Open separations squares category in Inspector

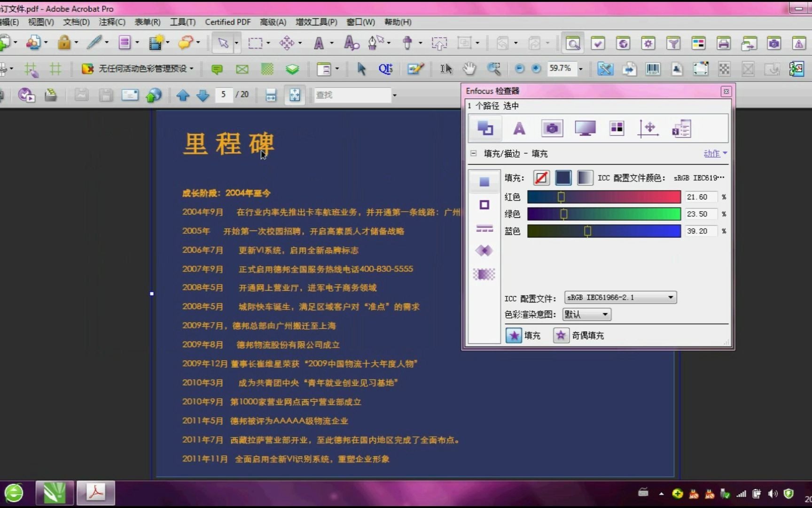click(617, 128)
